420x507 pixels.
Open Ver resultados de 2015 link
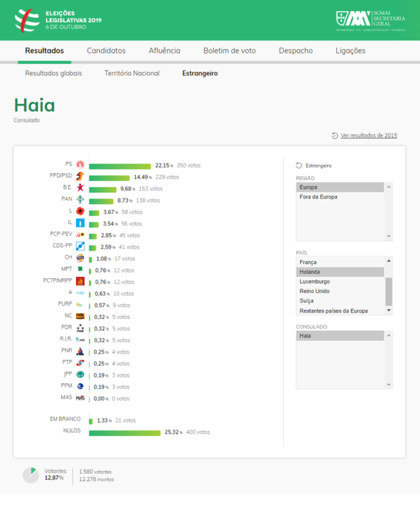pos(369,135)
